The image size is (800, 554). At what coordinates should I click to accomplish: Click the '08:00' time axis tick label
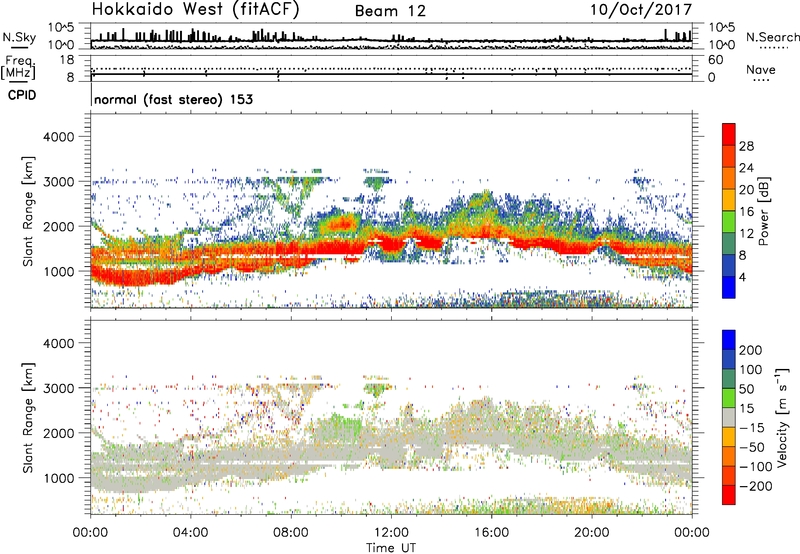tap(291, 533)
